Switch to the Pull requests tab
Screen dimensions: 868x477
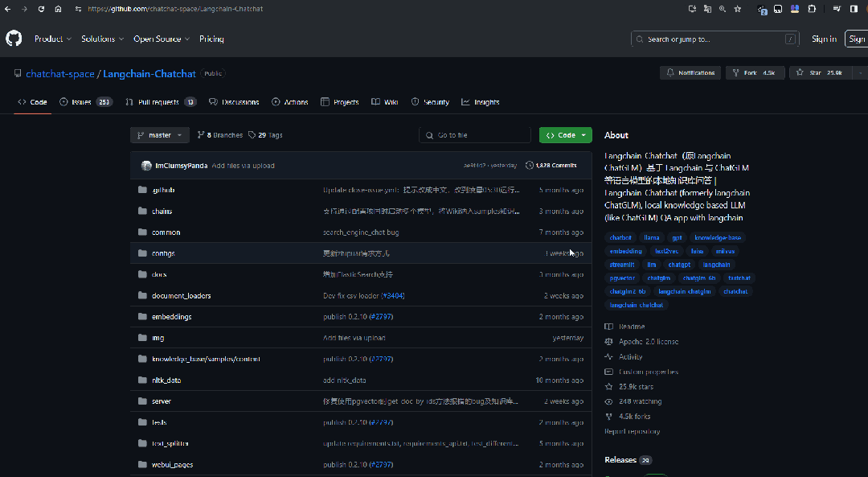161,102
